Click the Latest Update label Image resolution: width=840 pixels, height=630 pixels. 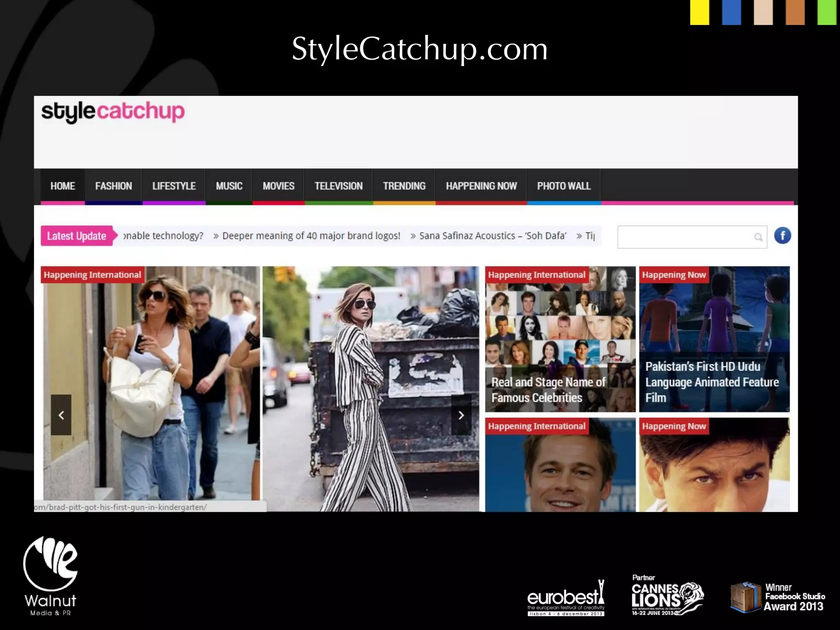point(77,236)
